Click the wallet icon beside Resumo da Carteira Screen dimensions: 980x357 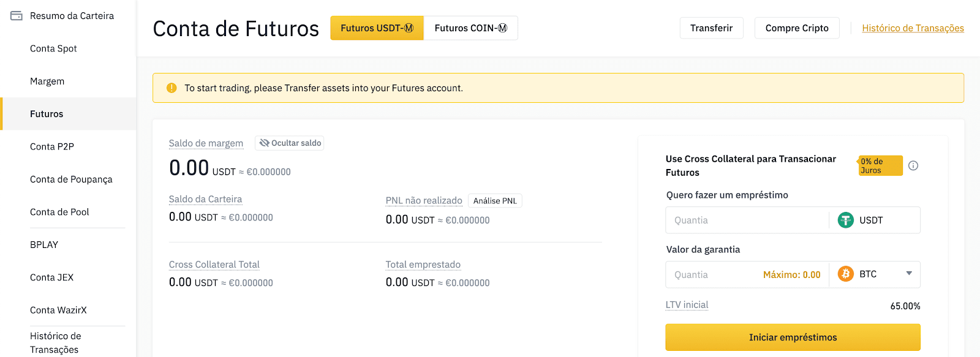tap(17, 16)
